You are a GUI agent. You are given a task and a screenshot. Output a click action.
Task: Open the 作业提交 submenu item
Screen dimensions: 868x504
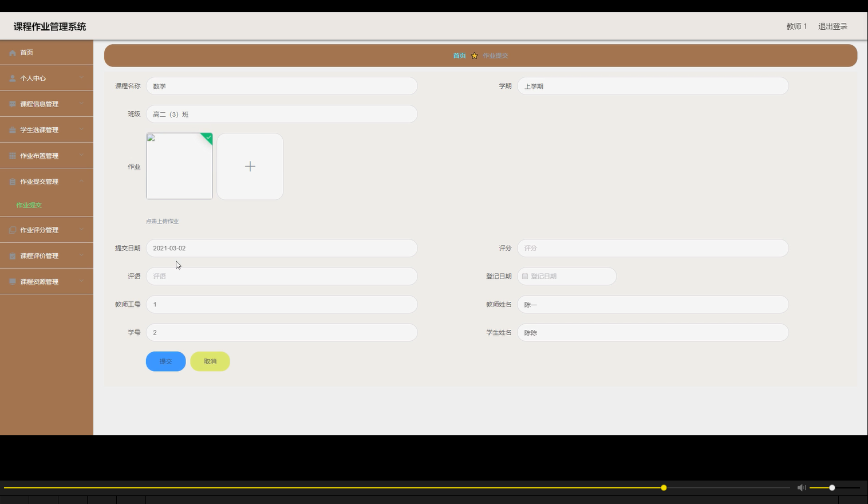click(x=29, y=205)
